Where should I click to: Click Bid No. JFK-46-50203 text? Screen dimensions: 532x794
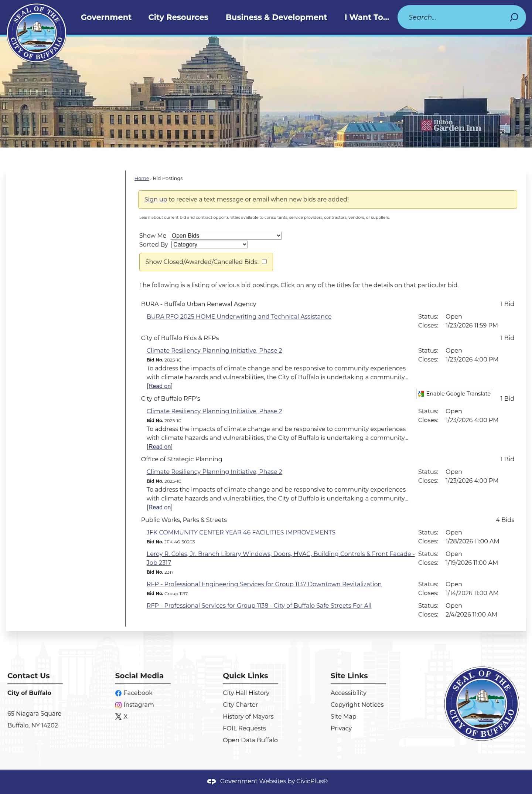171,542
